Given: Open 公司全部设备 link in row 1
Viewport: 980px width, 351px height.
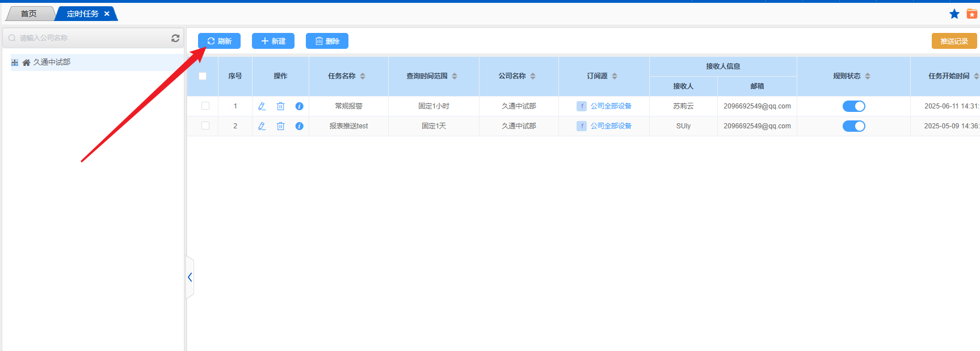Looking at the screenshot, I should [611, 106].
